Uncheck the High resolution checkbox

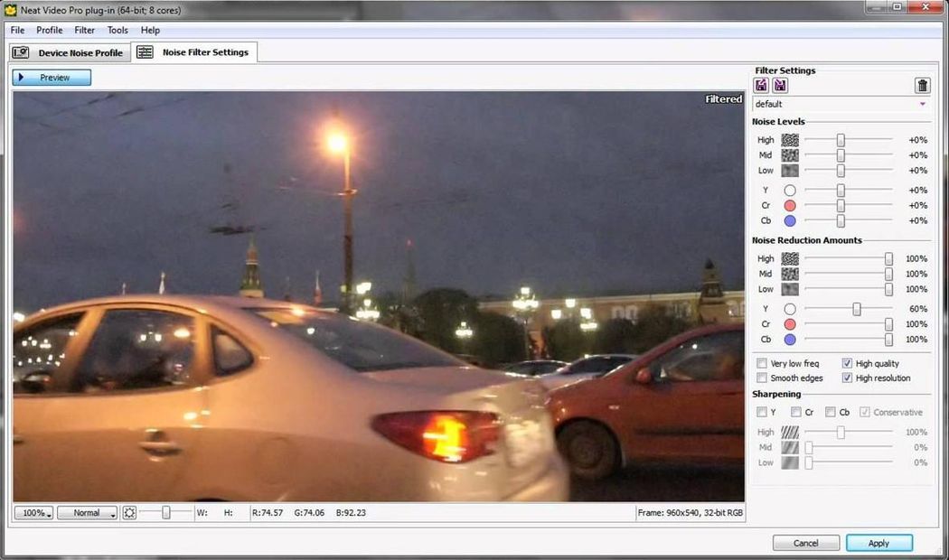[847, 378]
